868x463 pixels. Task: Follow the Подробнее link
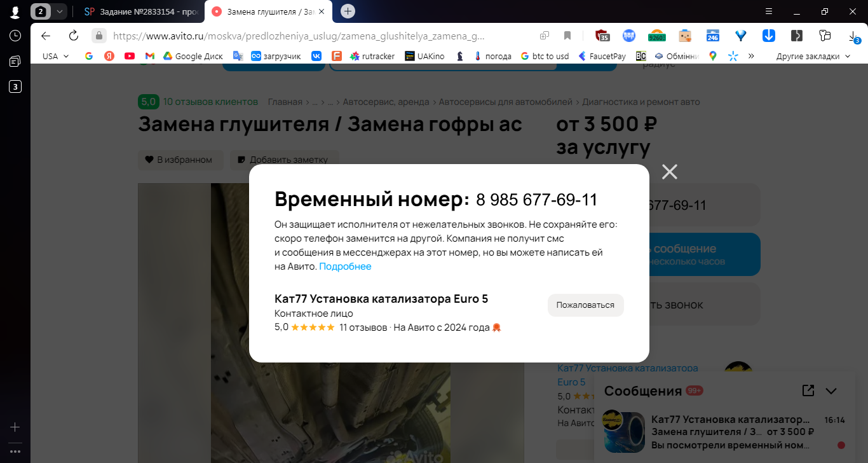tap(345, 266)
